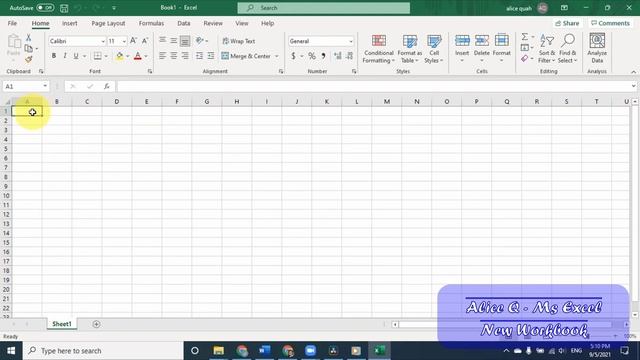
Task: Open the Format cells menu
Action: coord(502,49)
